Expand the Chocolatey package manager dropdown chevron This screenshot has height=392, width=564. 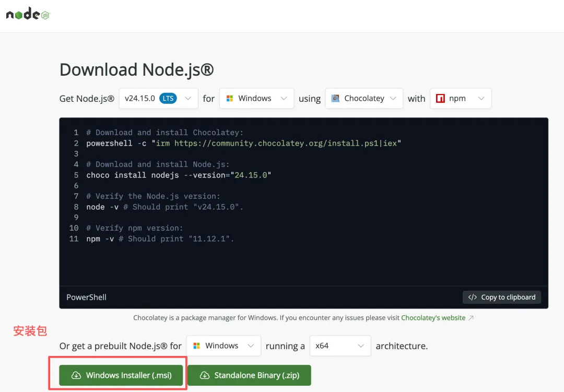tap(393, 99)
